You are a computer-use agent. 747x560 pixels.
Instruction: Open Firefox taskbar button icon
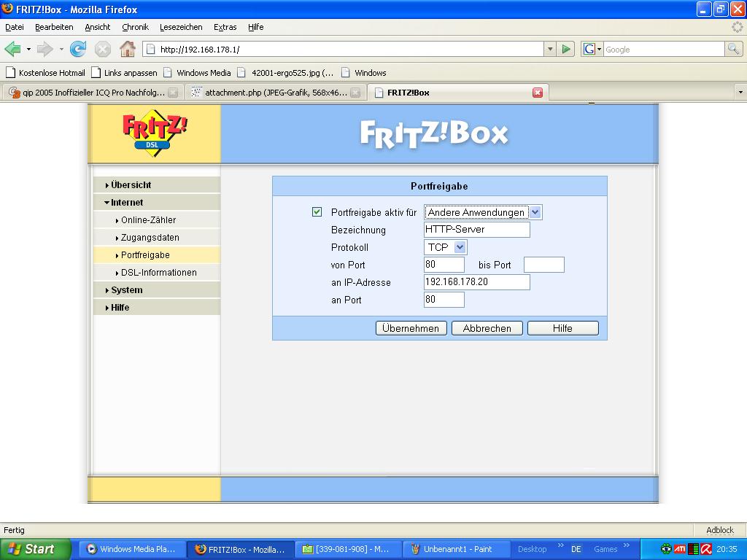[x=201, y=549]
